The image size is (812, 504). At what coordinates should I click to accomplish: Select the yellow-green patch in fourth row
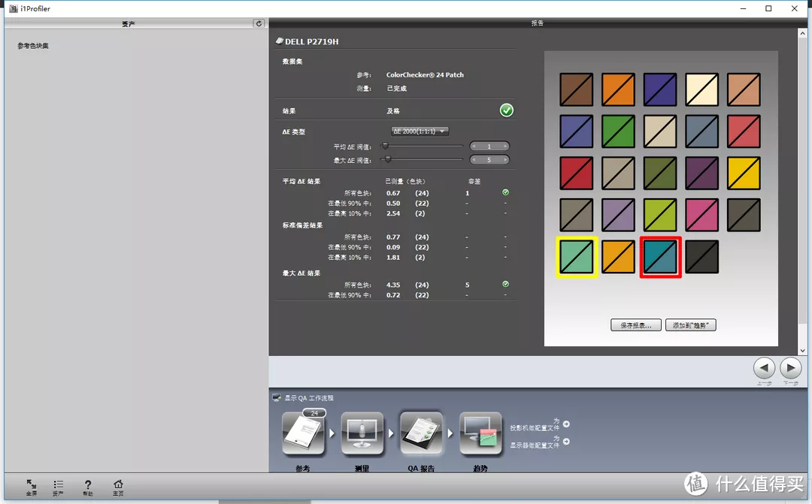point(660,215)
